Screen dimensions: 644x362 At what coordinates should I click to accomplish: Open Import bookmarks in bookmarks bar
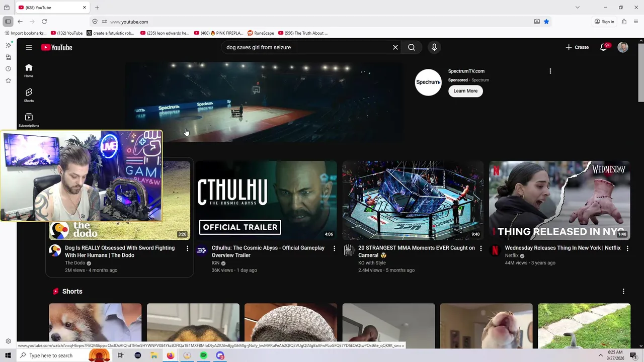click(x=25, y=33)
